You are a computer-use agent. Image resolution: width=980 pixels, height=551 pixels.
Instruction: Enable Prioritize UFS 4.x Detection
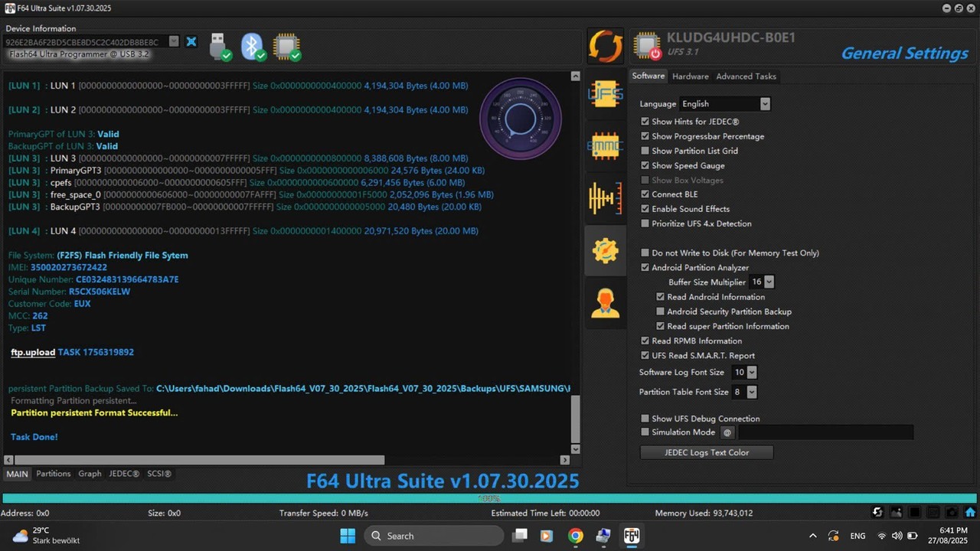(x=645, y=223)
